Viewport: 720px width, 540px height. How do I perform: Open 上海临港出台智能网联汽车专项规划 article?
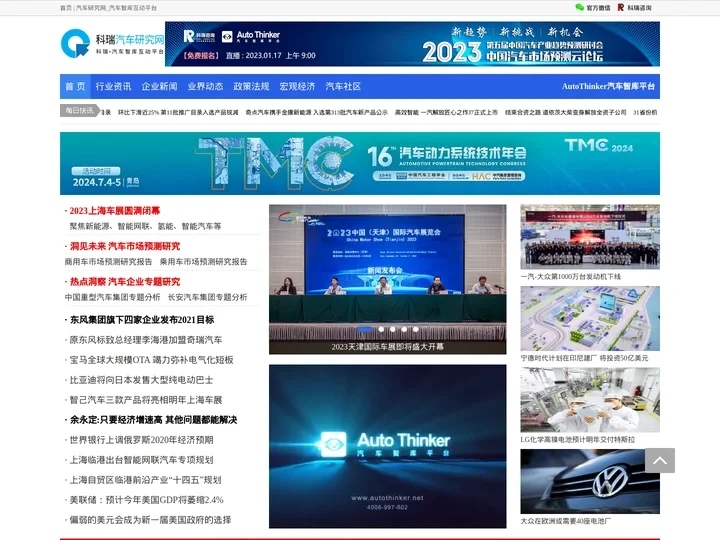click(x=141, y=460)
